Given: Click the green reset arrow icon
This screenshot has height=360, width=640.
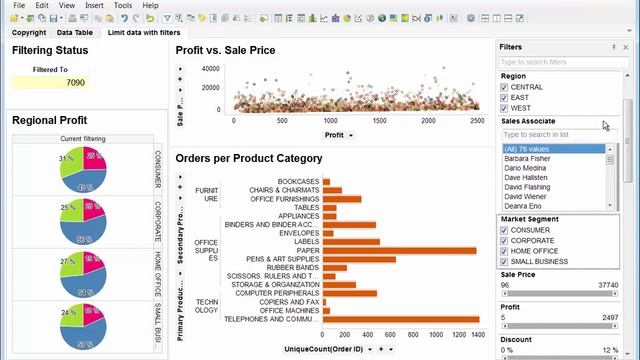Looking at the screenshot, I should point(150,18).
